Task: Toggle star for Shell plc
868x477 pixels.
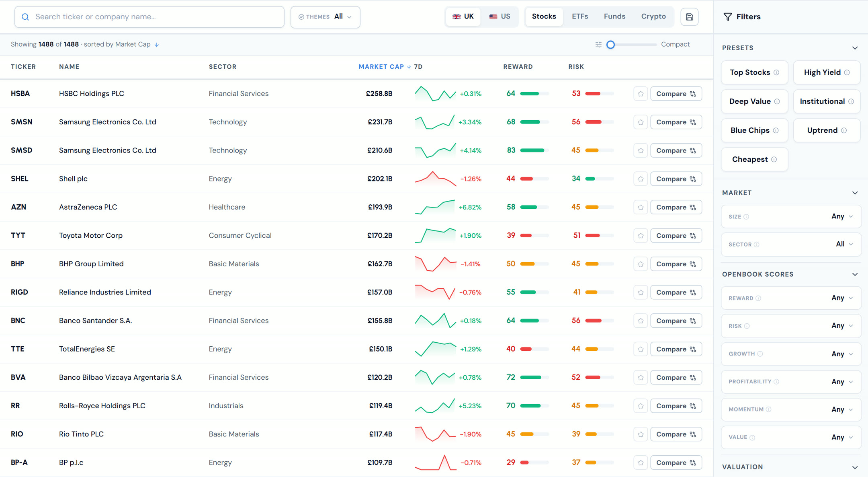Action: tap(641, 179)
